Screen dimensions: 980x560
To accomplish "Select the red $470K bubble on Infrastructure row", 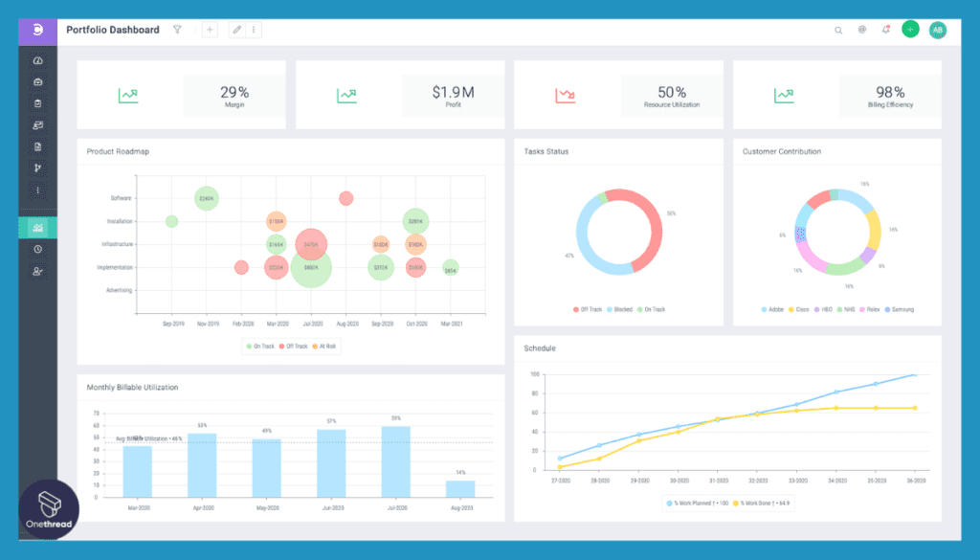I will point(311,244).
